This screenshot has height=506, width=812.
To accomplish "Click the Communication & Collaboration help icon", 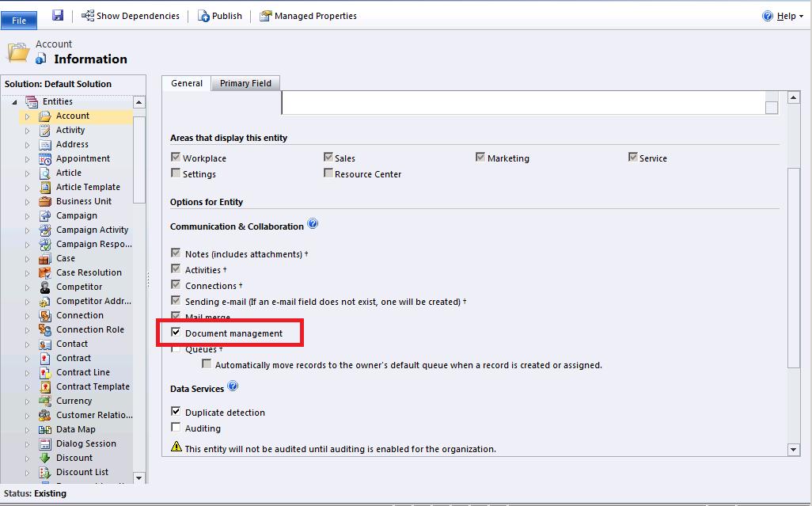I will coord(313,224).
